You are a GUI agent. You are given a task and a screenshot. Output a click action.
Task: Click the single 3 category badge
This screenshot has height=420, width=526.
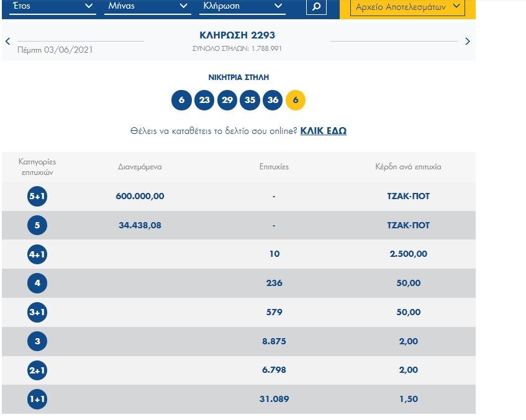[x=37, y=341]
